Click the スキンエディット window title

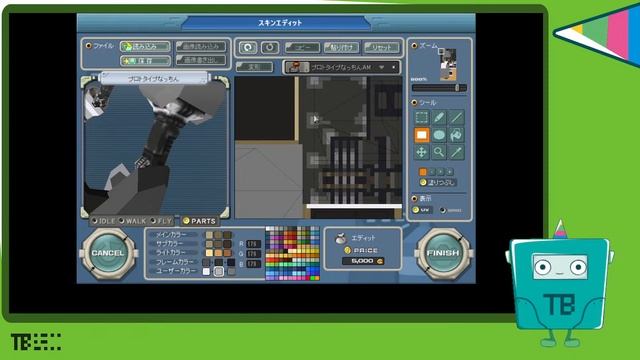click(280, 23)
